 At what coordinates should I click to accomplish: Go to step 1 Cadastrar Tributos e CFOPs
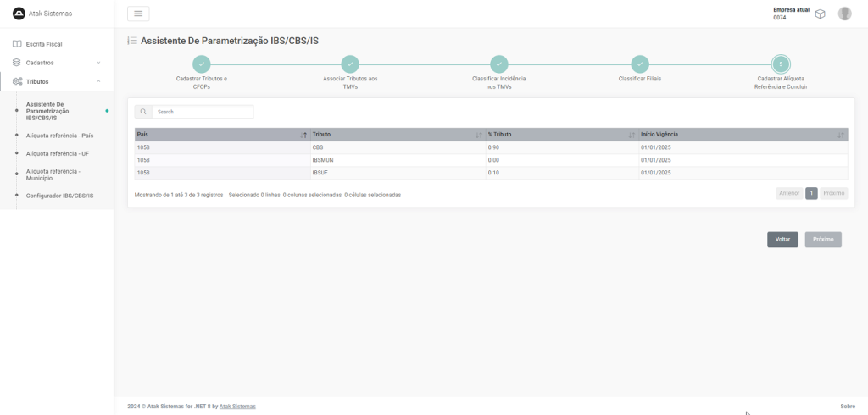click(201, 64)
